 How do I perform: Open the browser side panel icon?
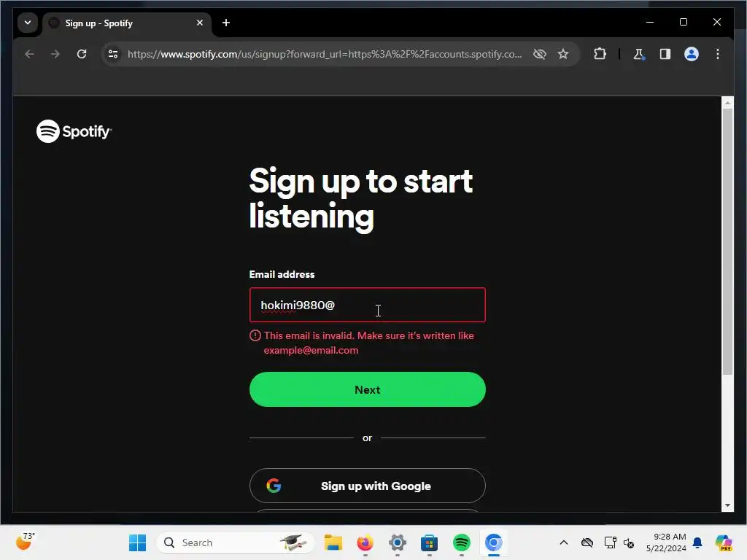click(665, 54)
